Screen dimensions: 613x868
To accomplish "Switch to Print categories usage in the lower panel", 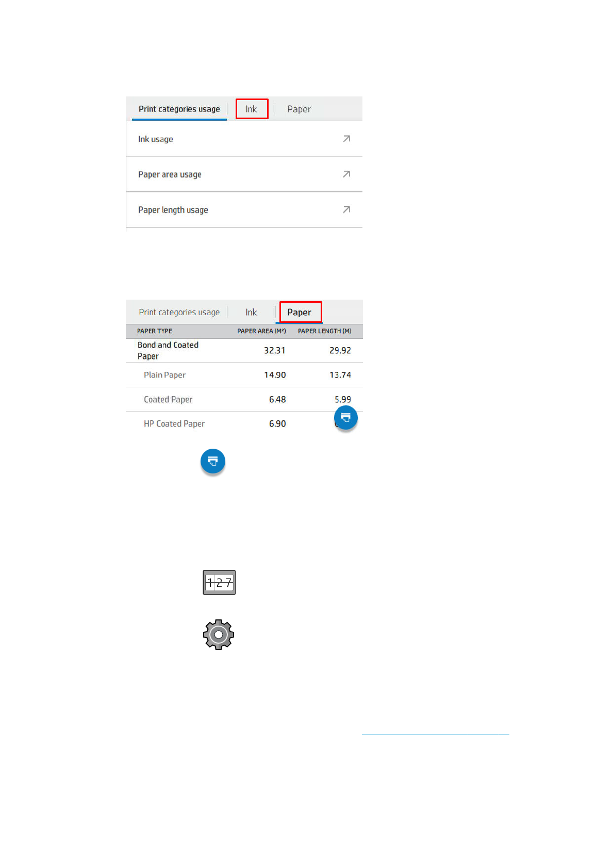I will click(x=179, y=312).
